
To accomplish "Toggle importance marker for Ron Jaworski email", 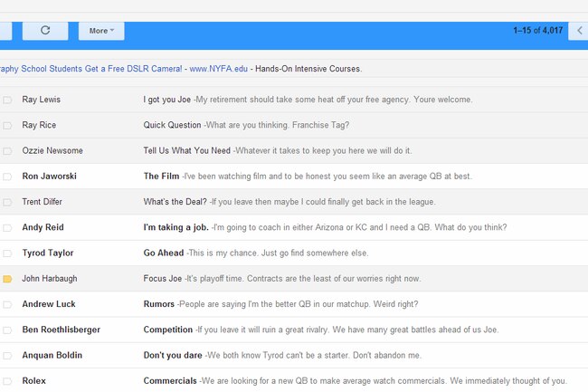I will pyautogui.click(x=7, y=177).
